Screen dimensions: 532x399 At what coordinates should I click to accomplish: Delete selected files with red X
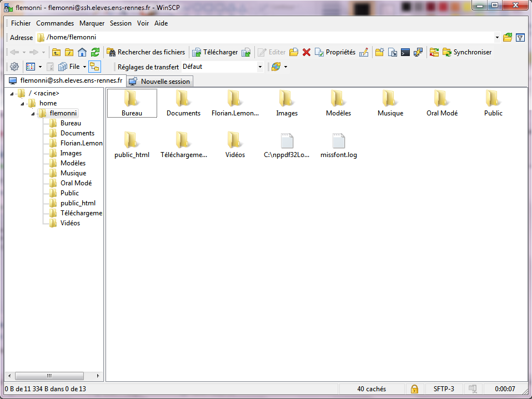pos(307,52)
